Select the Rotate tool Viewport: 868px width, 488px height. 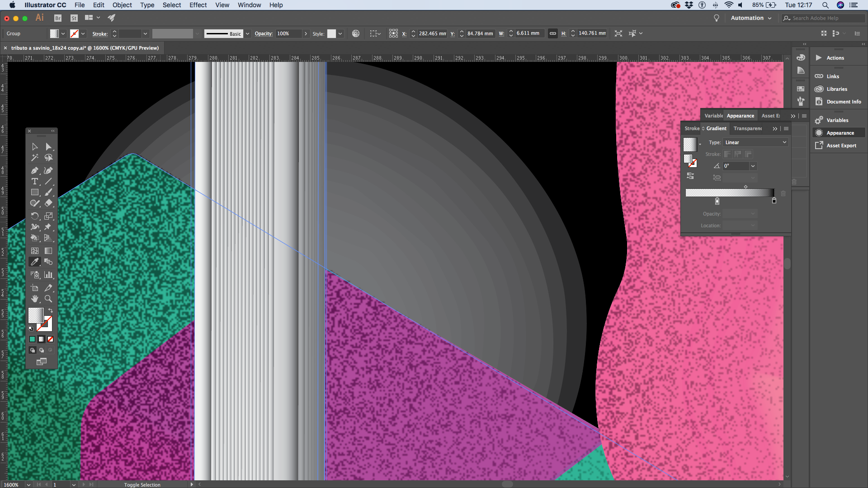[34, 216]
